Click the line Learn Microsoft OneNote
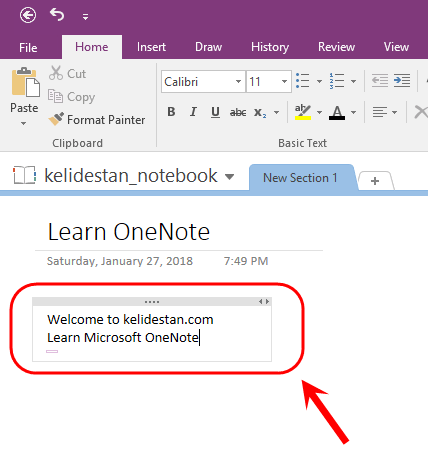Image resolution: width=428 pixels, height=473 pixels. [123, 337]
